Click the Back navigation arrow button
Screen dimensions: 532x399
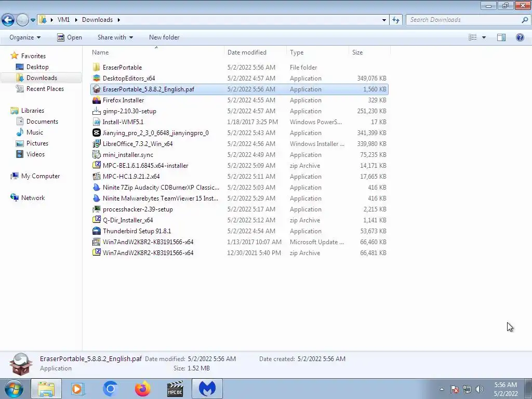(8, 20)
